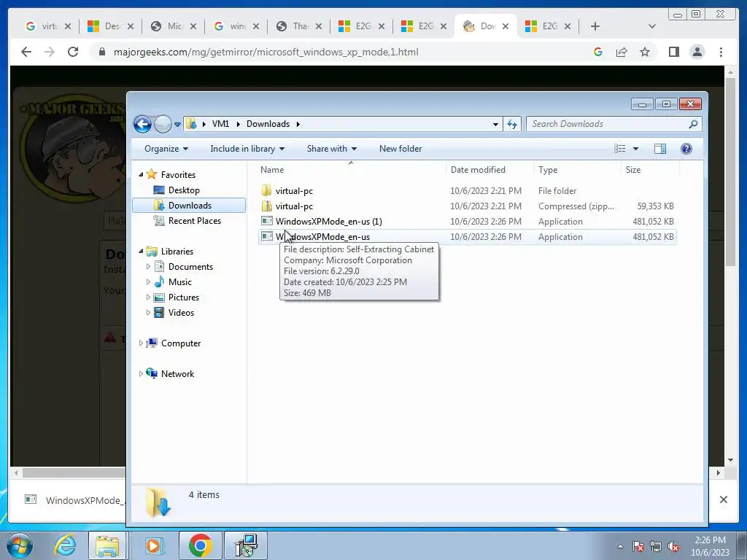The image size is (747, 560).
Task: Create a New folder
Action: click(400, 149)
